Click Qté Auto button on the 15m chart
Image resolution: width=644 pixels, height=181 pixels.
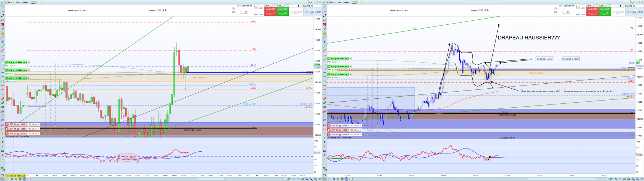tap(247, 6)
